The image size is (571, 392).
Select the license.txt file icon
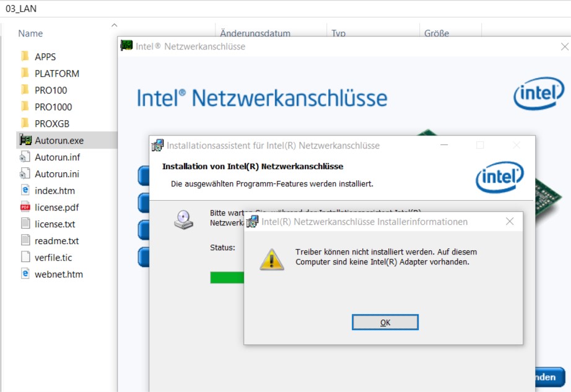pos(25,224)
